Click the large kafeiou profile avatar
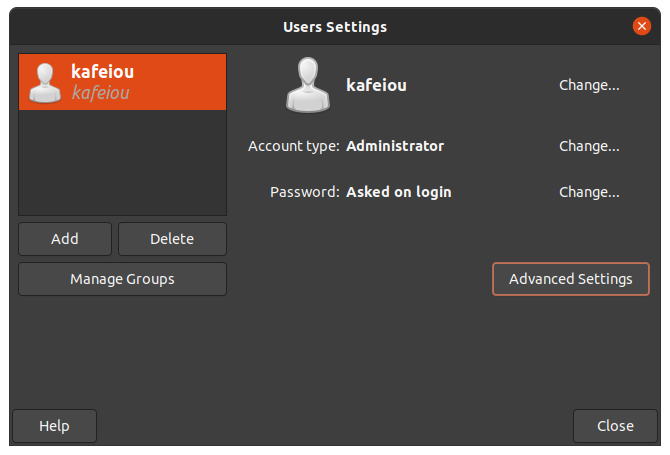This screenshot has height=455, width=670. [x=308, y=85]
